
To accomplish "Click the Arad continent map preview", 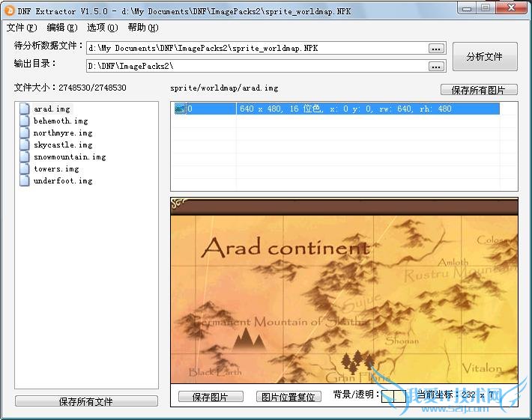I will (344, 290).
